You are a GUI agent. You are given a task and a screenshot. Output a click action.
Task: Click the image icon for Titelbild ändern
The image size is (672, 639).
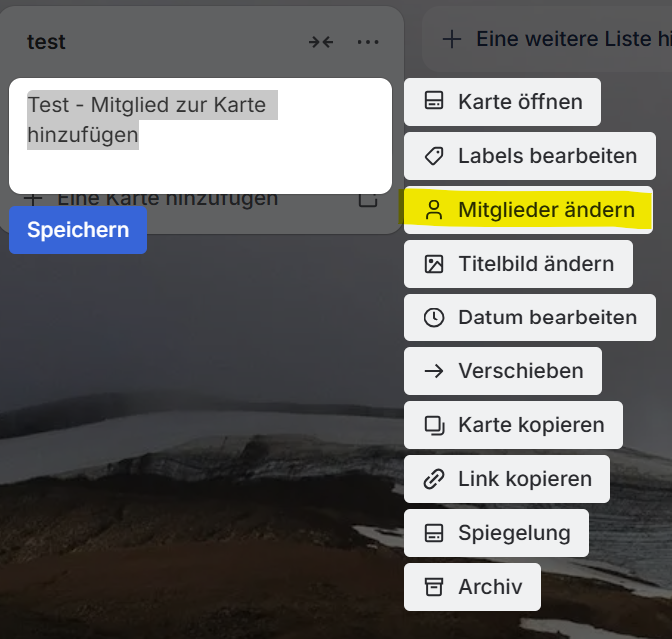coord(433,264)
